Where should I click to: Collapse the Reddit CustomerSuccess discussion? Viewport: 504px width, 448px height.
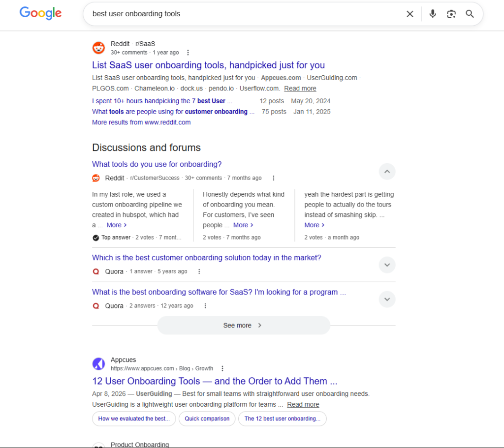387,172
